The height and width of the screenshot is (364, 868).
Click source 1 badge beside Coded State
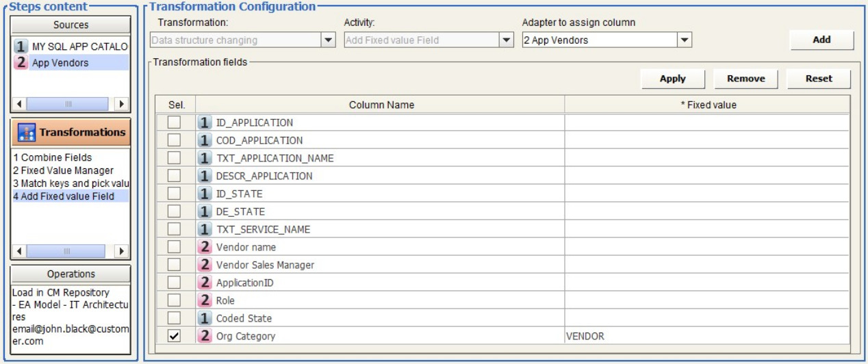click(x=205, y=318)
